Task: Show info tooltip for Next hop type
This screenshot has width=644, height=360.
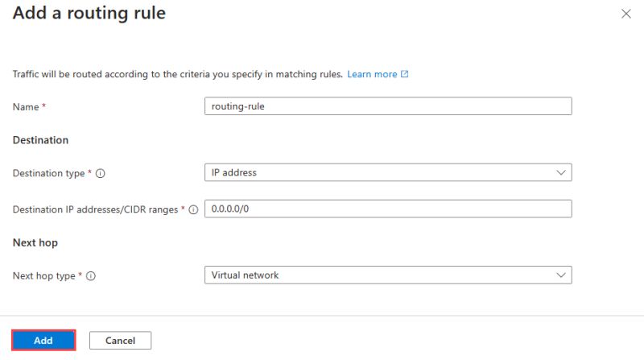Action: (x=91, y=276)
